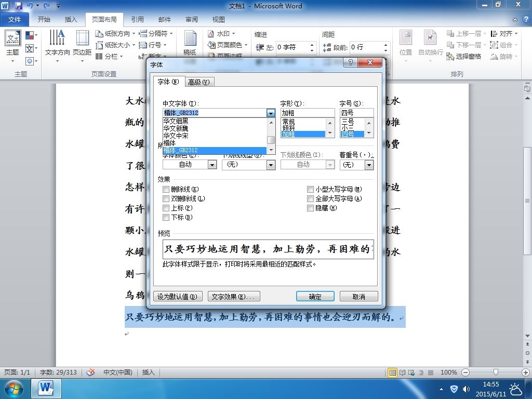Check the 删除线 strikethrough checkbox

(166, 189)
